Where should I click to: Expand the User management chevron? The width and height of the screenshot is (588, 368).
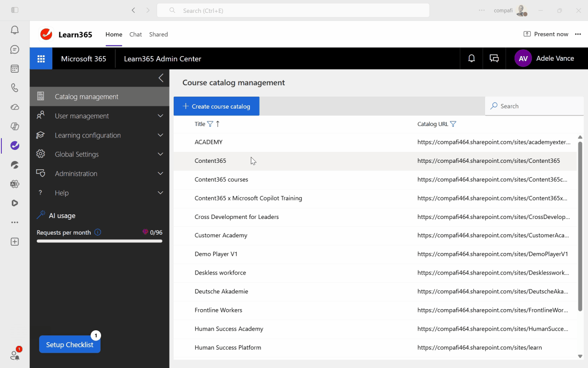tap(160, 116)
